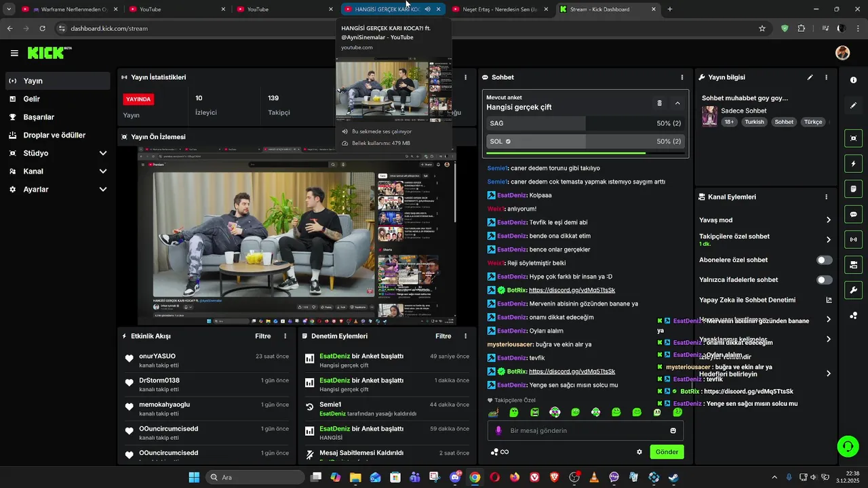Image resolution: width=868 pixels, height=488 pixels.
Task: Open chat settings gear icon
Action: pos(639,452)
